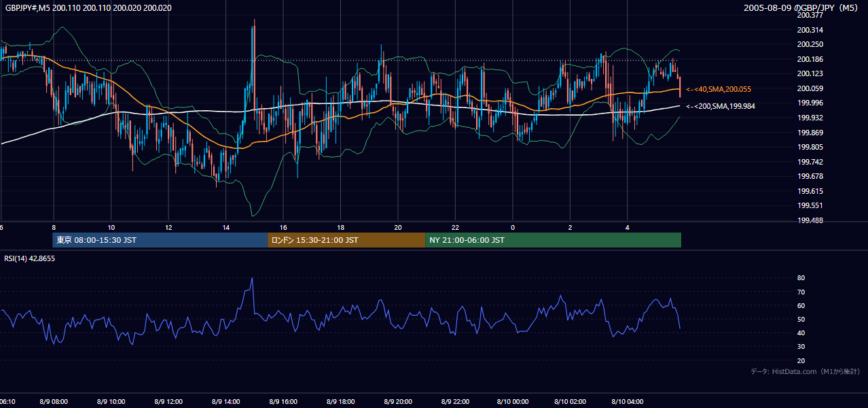This screenshot has height=408, width=868.
Task: Click RSI scale label 20
Action: (801, 360)
